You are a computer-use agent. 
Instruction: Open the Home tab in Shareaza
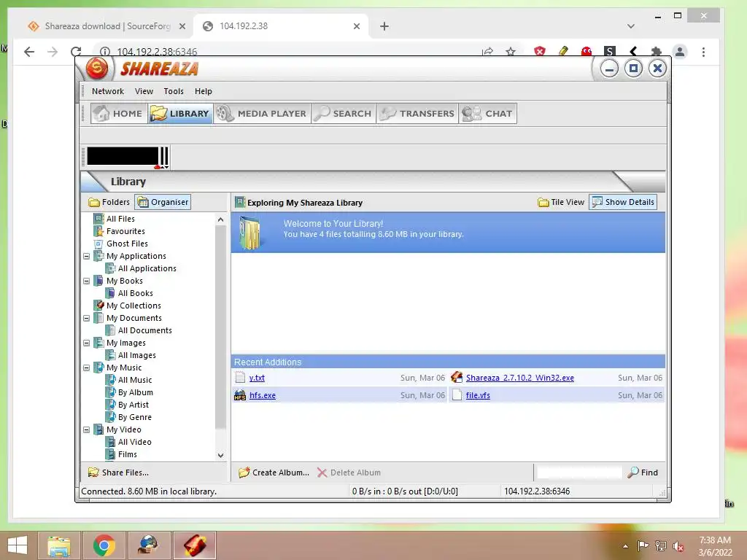pos(119,114)
